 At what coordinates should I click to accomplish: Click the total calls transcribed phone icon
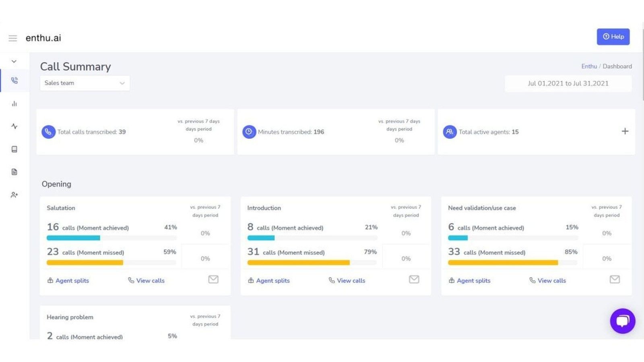tap(48, 132)
